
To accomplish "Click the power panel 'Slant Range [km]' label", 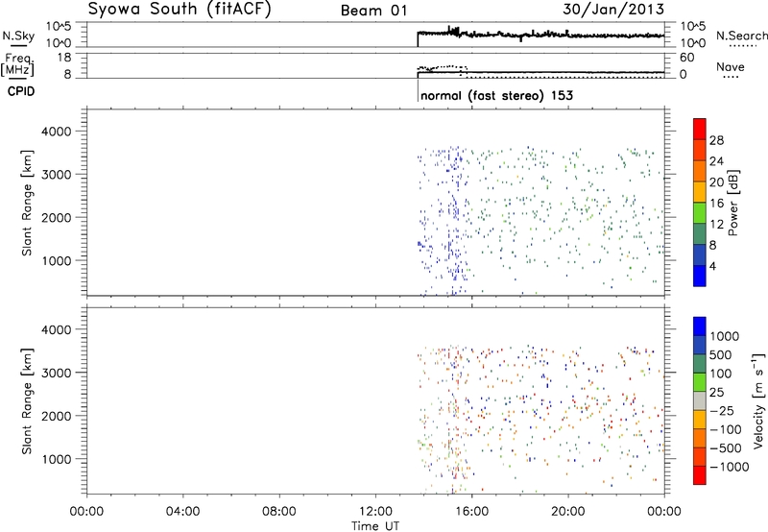I will [x=27, y=203].
